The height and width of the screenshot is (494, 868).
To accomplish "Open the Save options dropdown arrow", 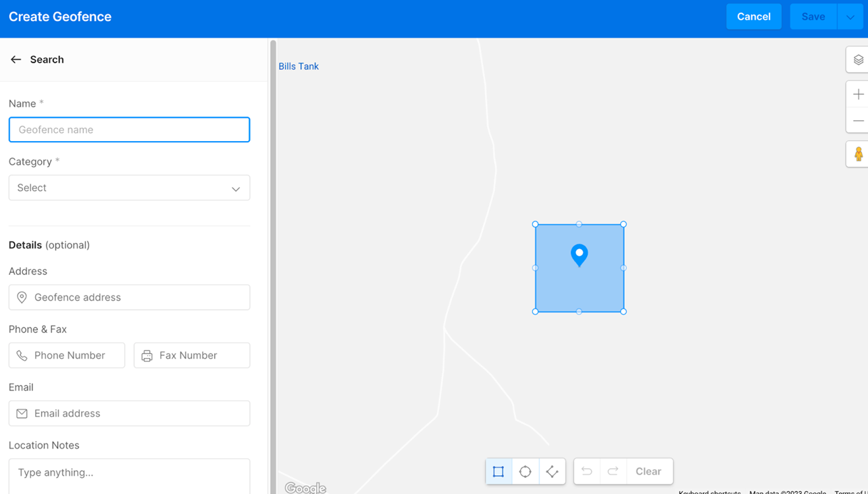I will [x=850, y=16].
